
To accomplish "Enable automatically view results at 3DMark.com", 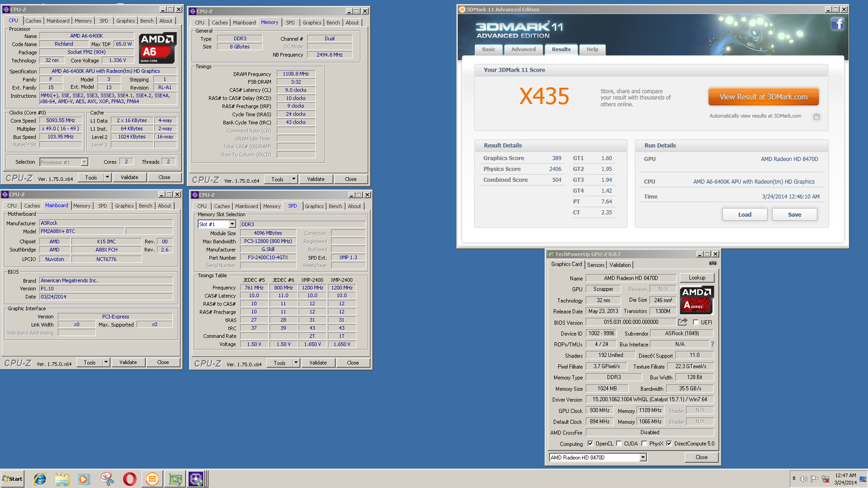I will tap(816, 117).
